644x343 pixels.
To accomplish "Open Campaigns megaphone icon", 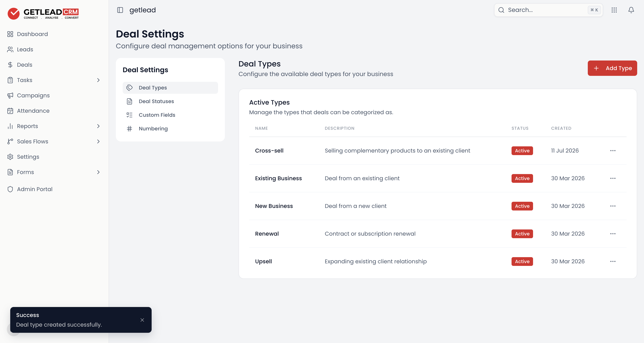I will 10,96.
